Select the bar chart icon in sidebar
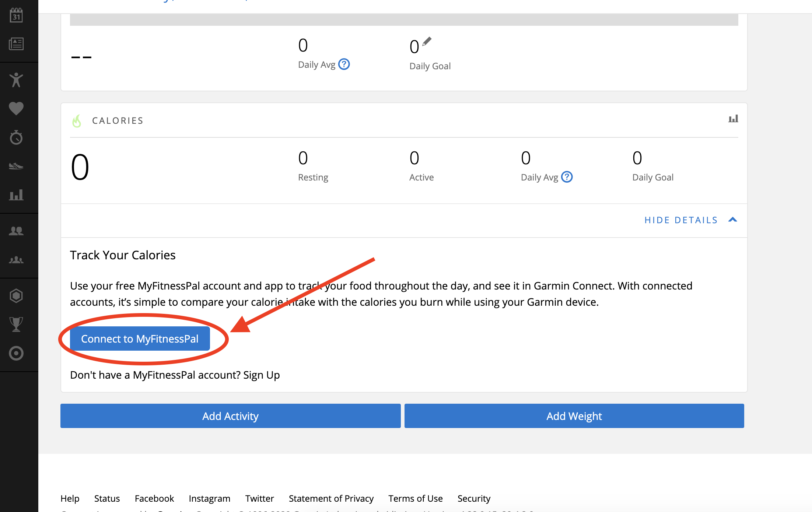The height and width of the screenshot is (512, 812). (x=16, y=194)
